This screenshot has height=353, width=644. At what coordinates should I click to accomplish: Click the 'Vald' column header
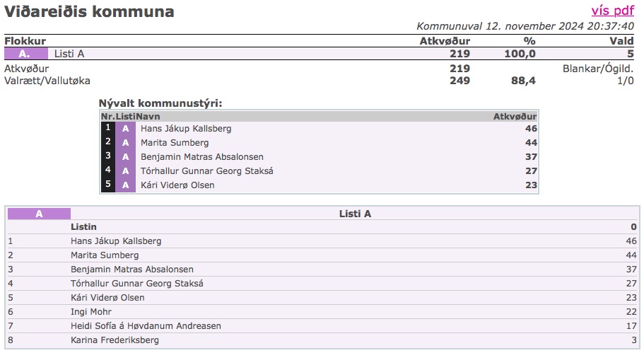click(621, 41)
